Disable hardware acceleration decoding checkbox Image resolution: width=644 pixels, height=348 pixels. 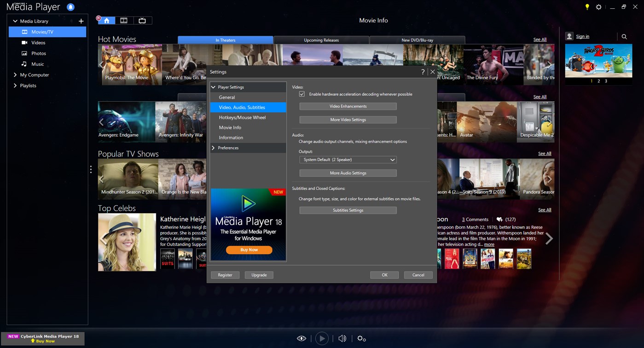click(302, 94)
